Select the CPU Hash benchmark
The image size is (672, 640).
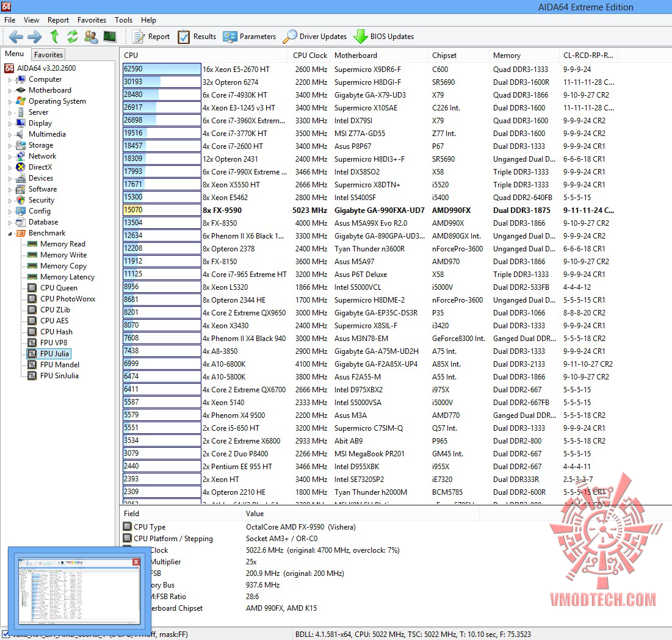tap(49, 332)
